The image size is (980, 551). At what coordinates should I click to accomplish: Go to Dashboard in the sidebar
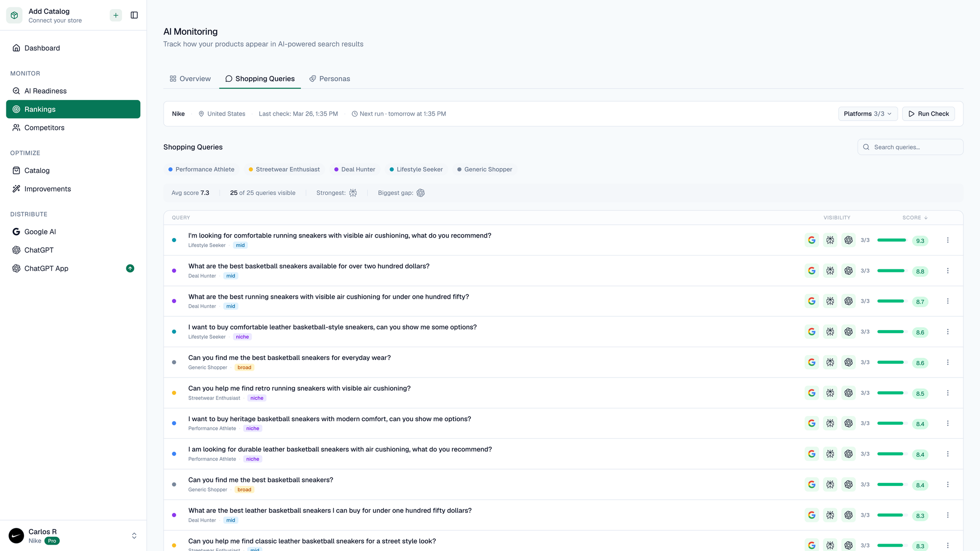click(x=73, y=48)
